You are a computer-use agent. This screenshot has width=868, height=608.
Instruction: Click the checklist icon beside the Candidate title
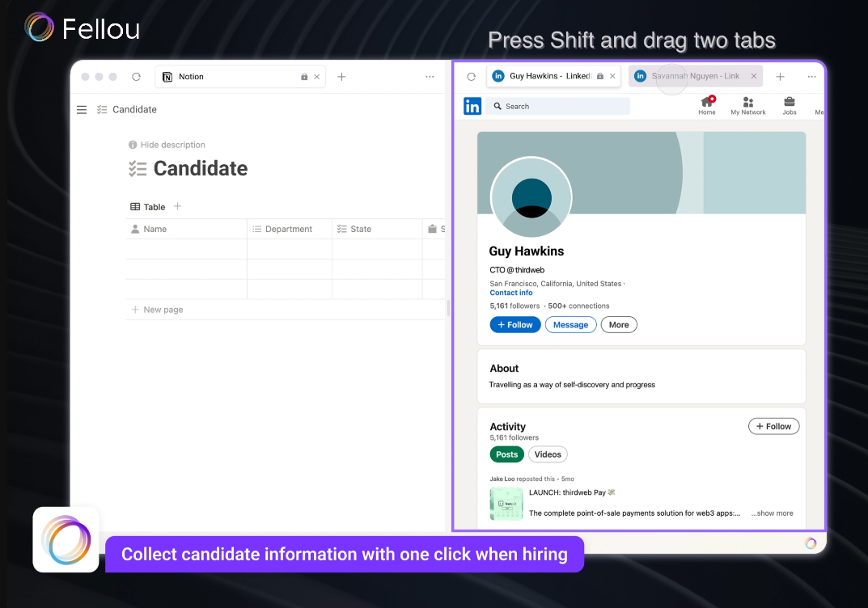pos(138,169)
